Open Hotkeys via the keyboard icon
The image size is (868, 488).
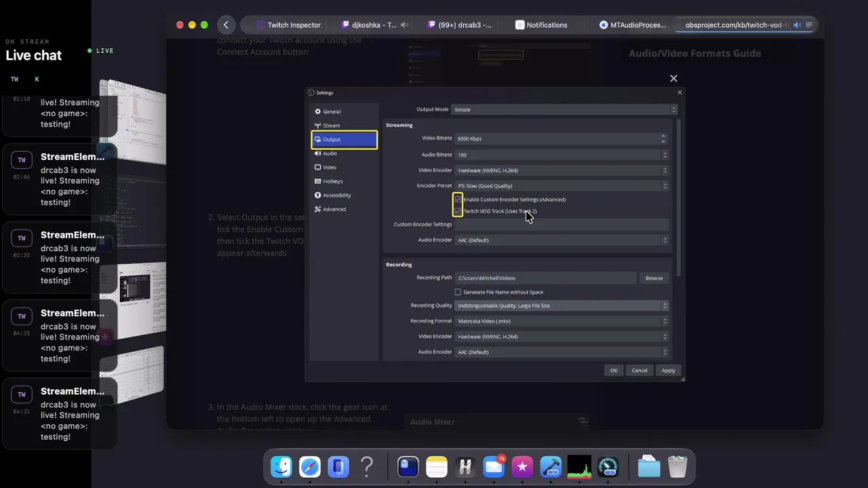317,181
